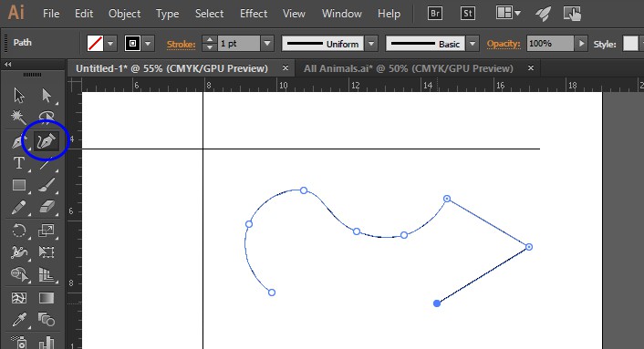The width and height of the screenshot is (644, 349).
Task: Choose the Direct Selection tool
Action: [47, 96]
